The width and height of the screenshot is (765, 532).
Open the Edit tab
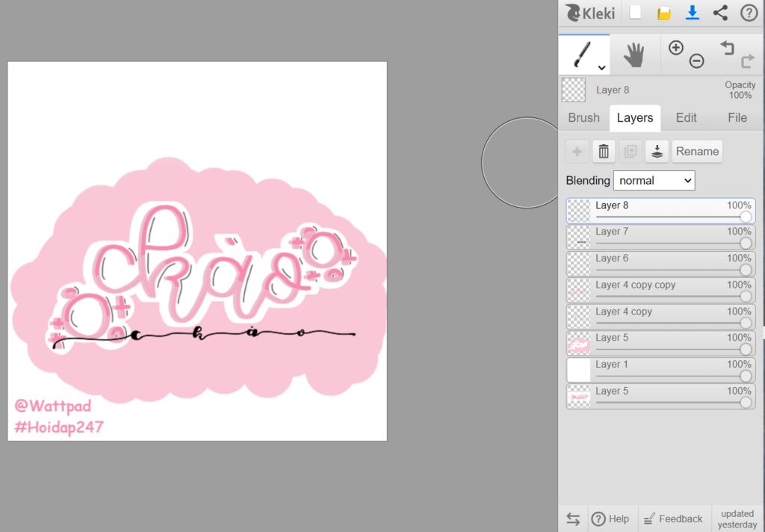(x=686, y=117)
